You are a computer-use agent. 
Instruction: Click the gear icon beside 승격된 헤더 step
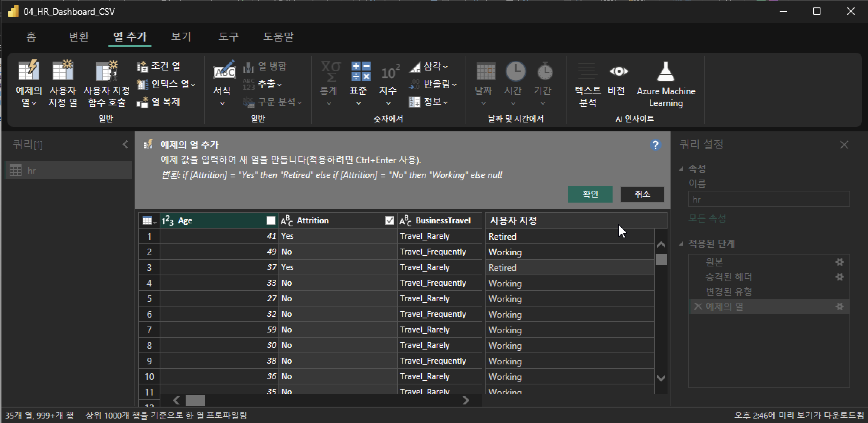[839, 277]
